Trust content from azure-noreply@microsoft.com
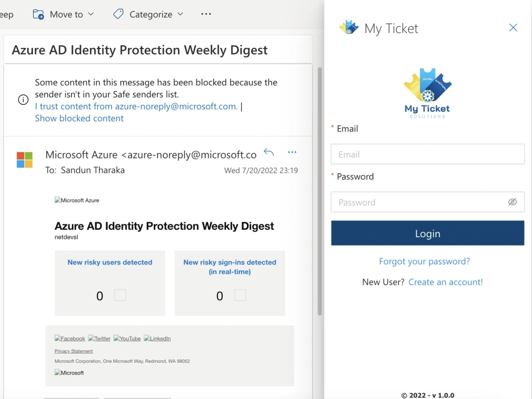Screen dimensions: 532x399 pos(136,106)
